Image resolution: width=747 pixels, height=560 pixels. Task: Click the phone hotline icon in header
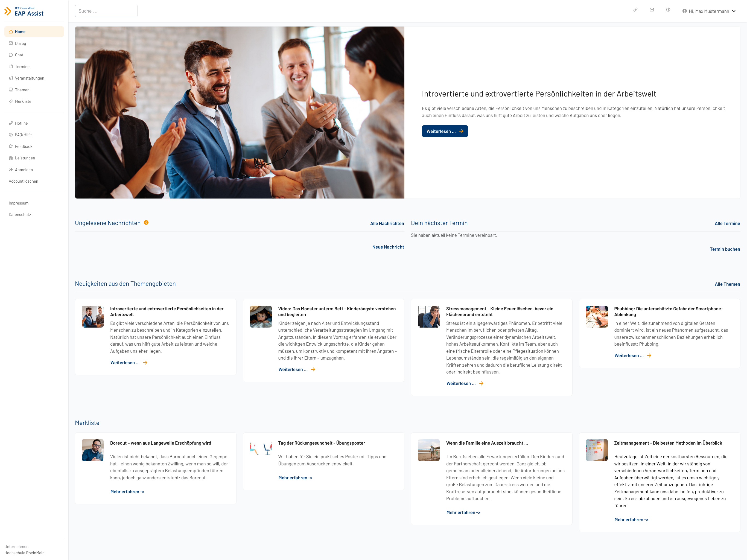point(635,10)
